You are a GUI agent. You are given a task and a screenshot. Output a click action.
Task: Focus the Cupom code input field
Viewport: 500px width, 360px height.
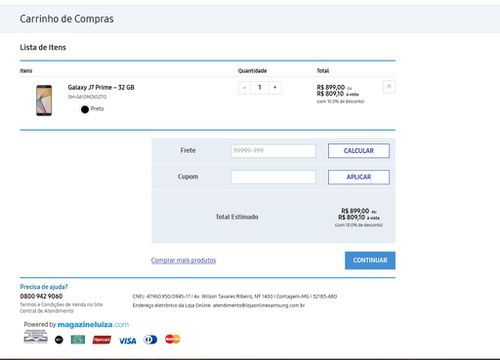click(273, 177)
